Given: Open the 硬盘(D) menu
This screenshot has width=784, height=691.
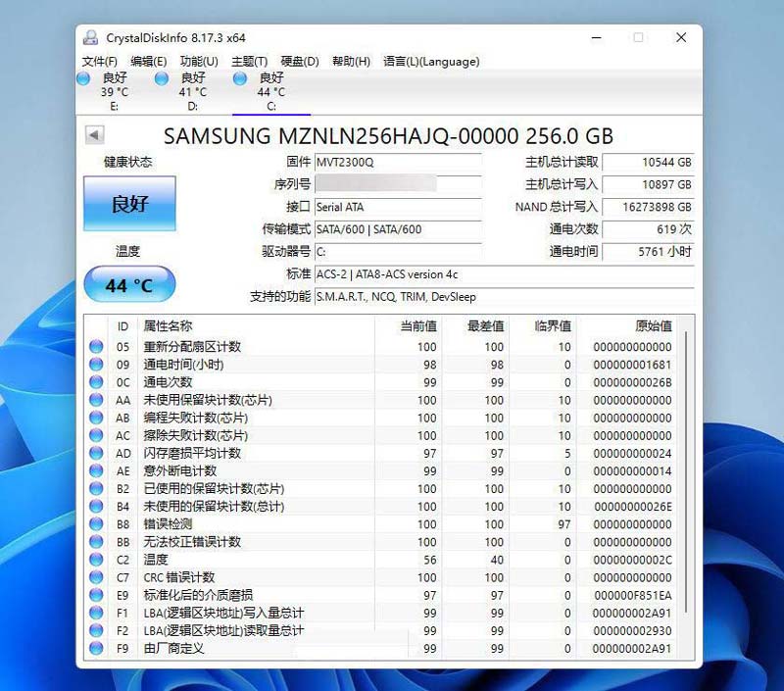Looking at the screenshot, I should [300, 61].
